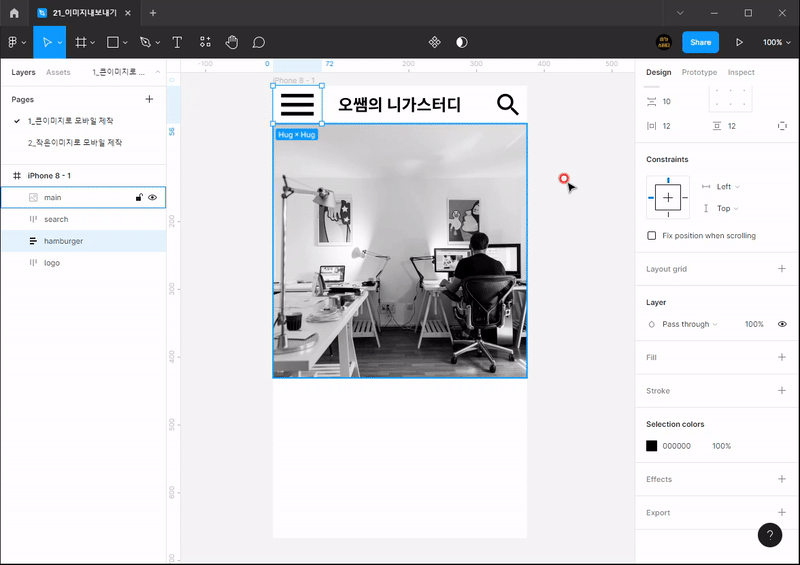This screenshot has height=565, width=800.
Task: Toggle lock on main layer
Action: click(139, 198)
